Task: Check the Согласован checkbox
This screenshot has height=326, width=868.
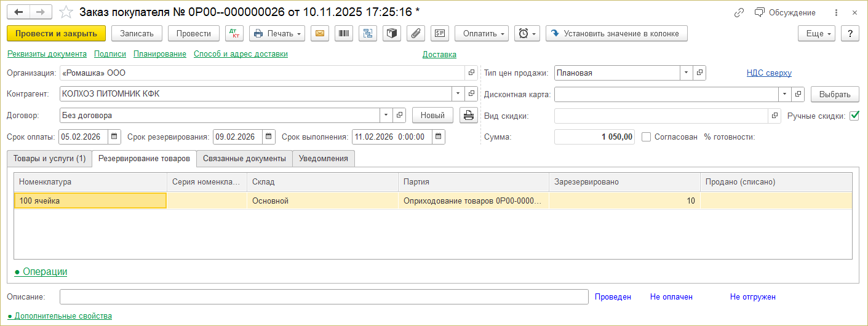Action: coord(646,137)
